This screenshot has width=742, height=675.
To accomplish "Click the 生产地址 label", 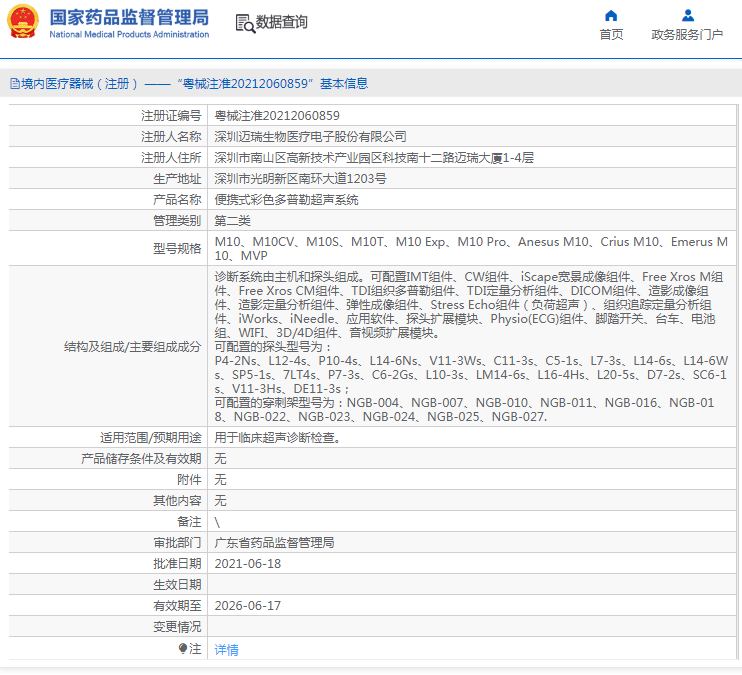I will [x=177, y=178].
